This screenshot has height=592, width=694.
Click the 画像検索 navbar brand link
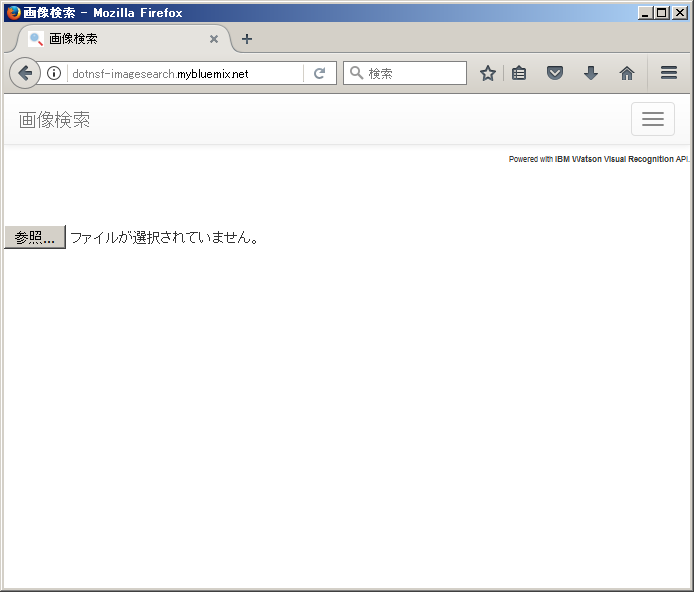(x=54, y=120)
